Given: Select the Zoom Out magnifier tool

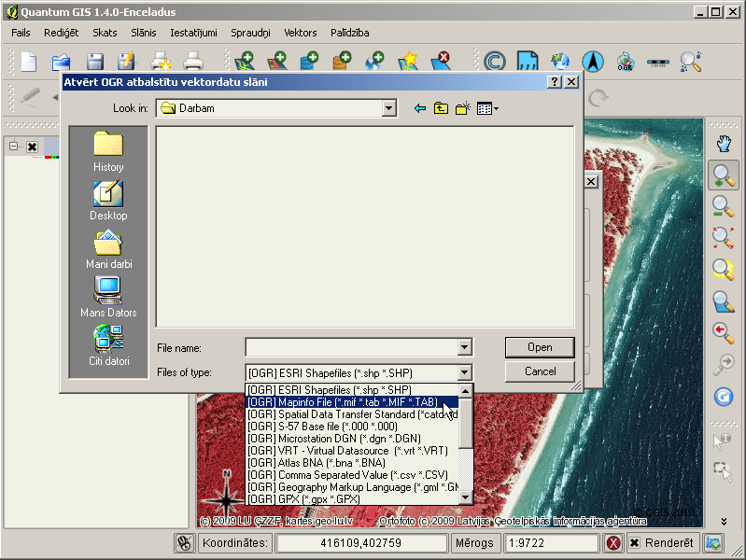Looking at the screenshot, I should click(x=724, y=207).
